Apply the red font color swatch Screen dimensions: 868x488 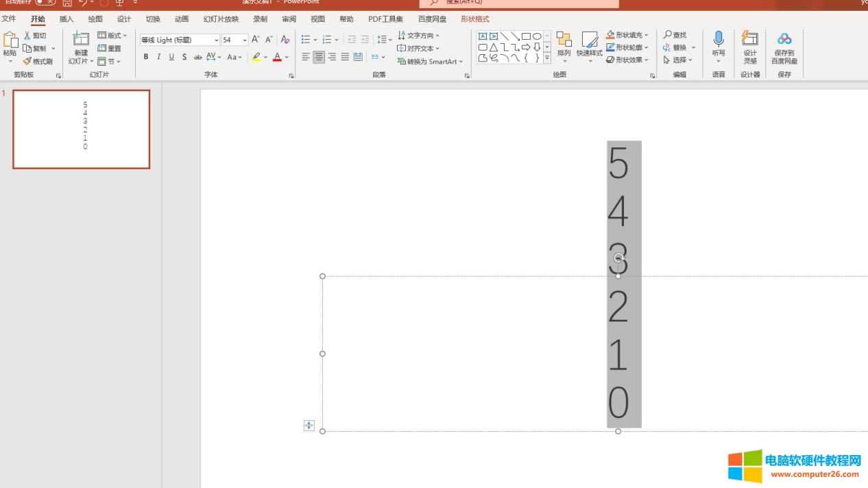tap(277, 57)
